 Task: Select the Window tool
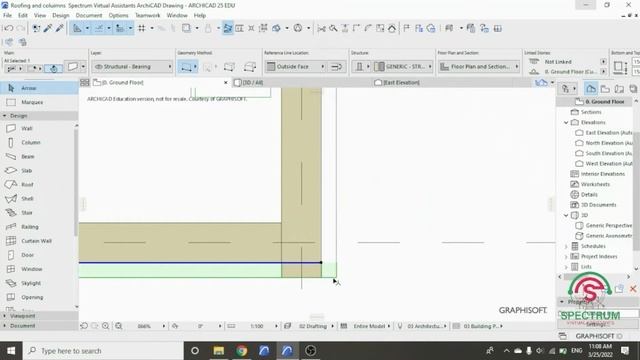[37, 269]
